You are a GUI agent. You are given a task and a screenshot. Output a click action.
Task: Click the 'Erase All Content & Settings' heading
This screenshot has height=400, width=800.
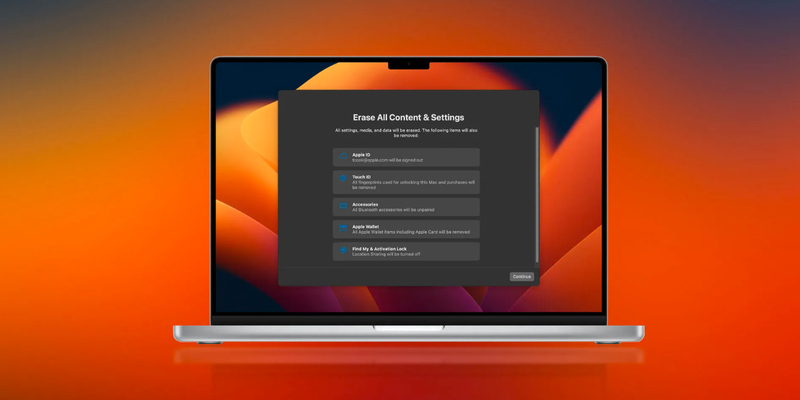coord(409,118)
